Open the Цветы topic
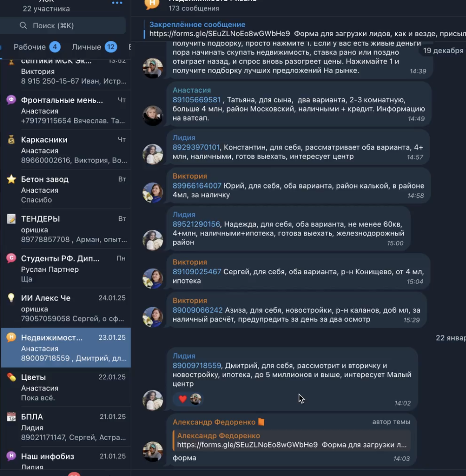 (66, 387)
